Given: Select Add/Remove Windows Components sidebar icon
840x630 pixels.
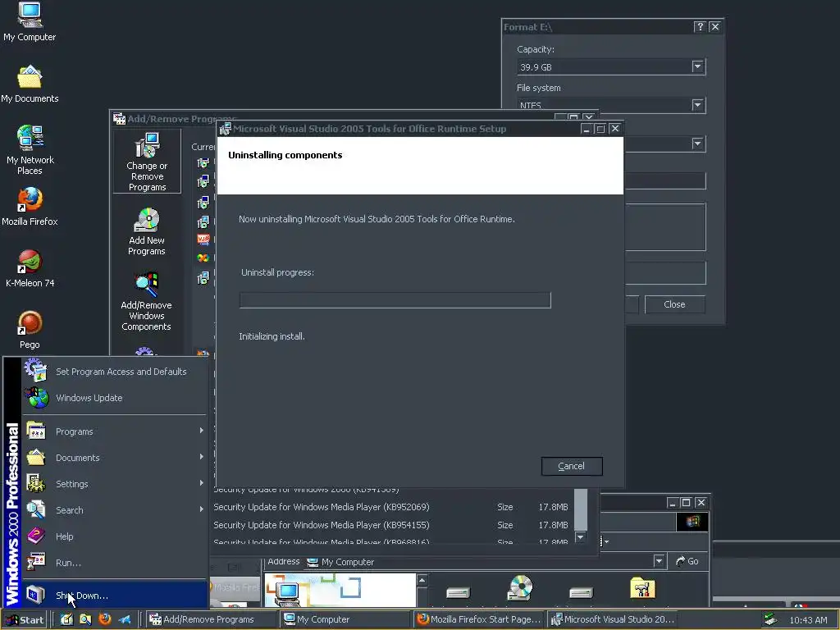Looking at the screenshot, I should [146, 302].
